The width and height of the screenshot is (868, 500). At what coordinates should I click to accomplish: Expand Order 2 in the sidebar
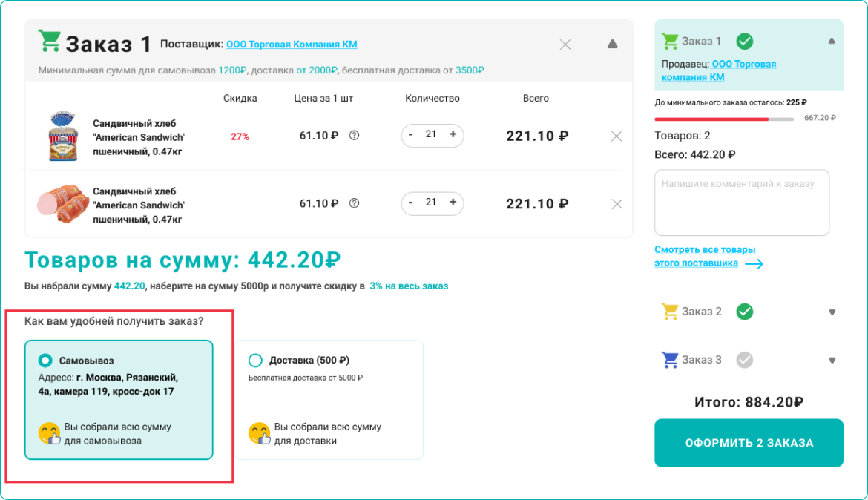pyautogui.click(x=832, y=312)
